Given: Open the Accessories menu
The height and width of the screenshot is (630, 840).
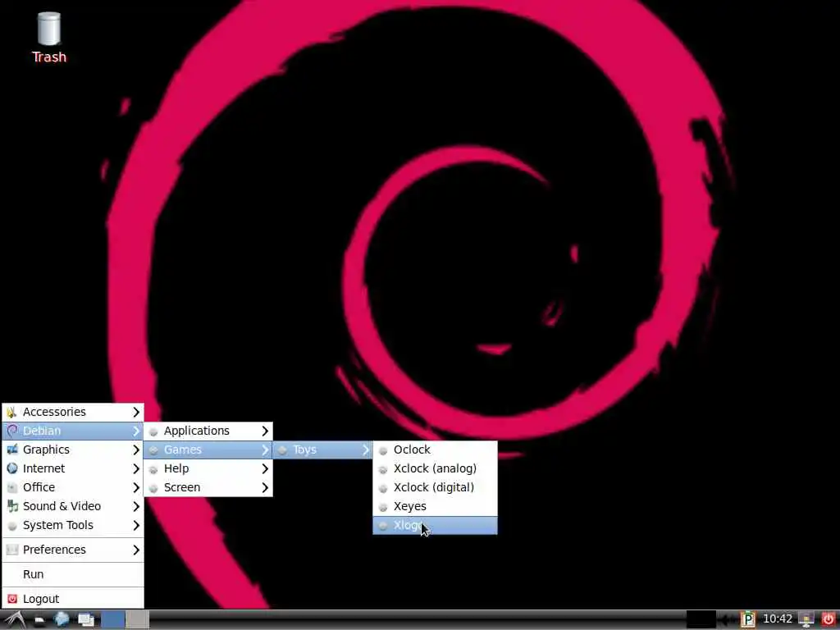Looking at the screenshot, I should tap(73, 412).
